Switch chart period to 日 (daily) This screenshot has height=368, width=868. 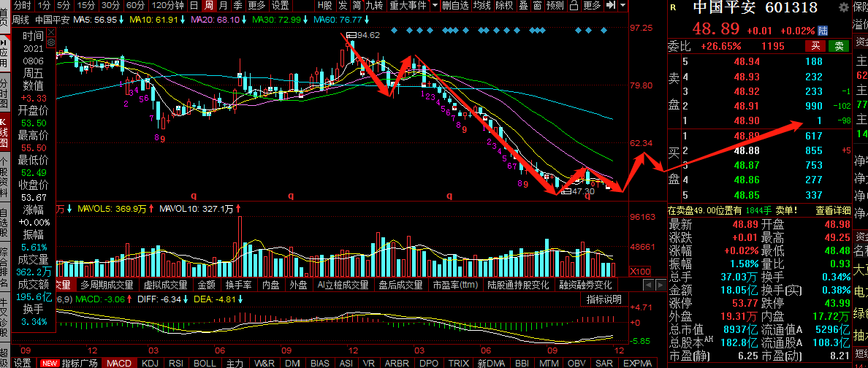[194, 5]
